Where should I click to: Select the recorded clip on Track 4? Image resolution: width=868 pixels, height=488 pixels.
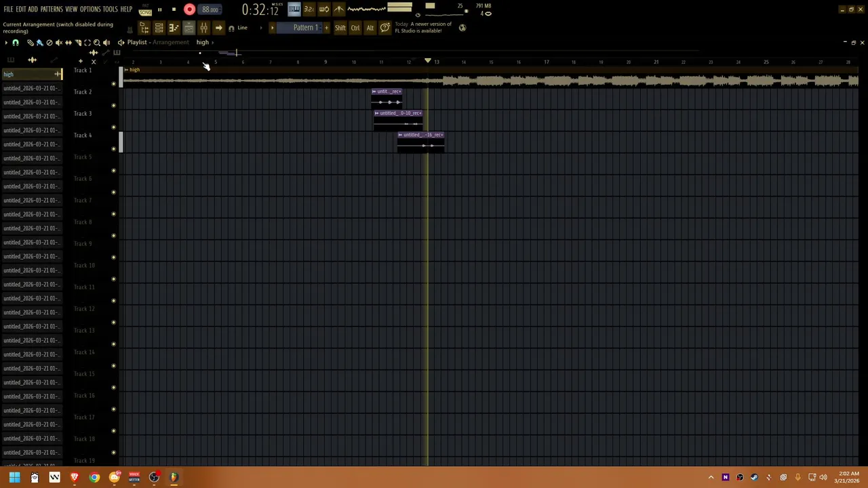(420, 142)
